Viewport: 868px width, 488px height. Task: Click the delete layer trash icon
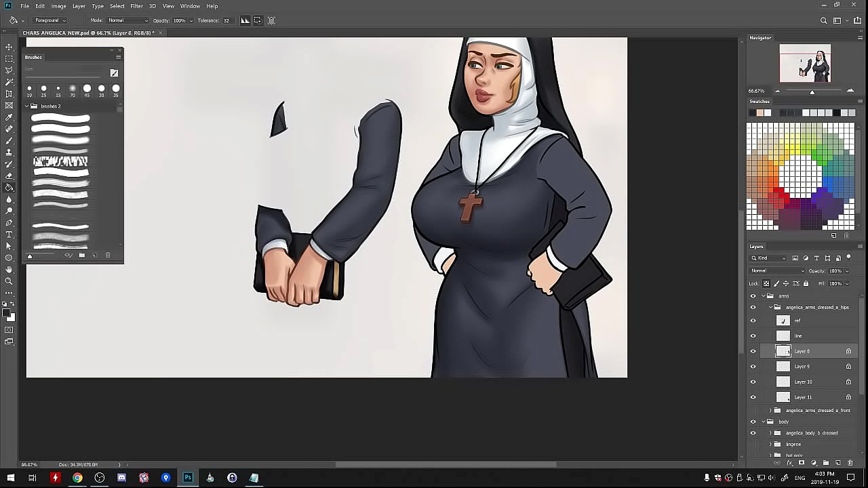click(x=850, y=463)
